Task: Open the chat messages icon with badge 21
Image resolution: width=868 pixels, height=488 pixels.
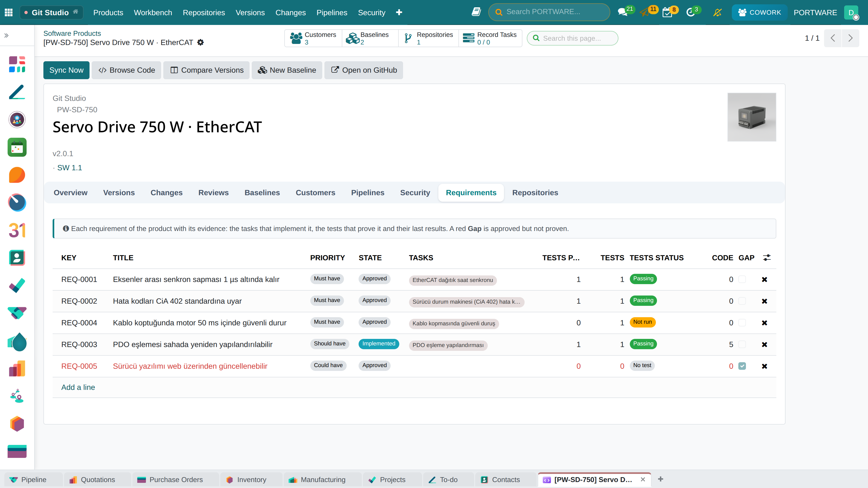Action: click(x=623, y=12)
